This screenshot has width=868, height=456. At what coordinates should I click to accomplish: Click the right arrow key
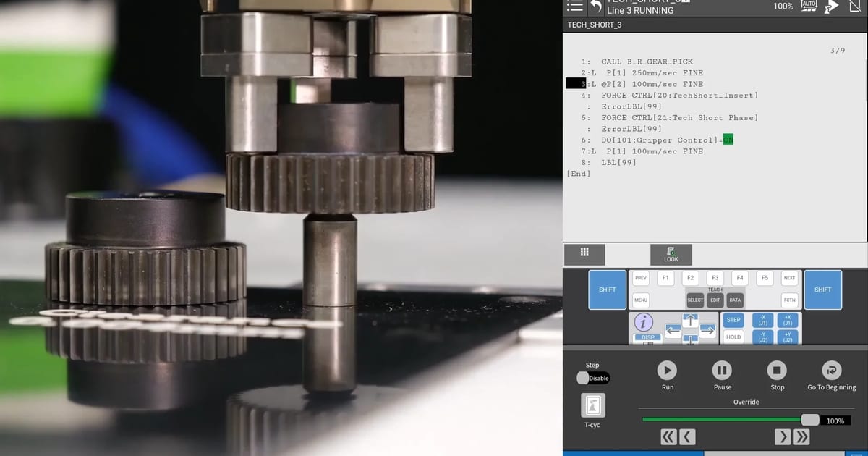point(707,331)
